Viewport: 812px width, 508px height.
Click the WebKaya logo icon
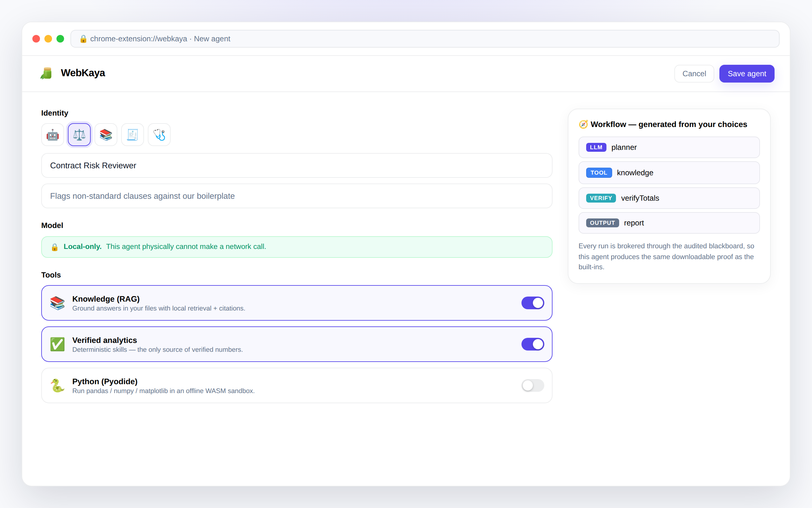47,73
